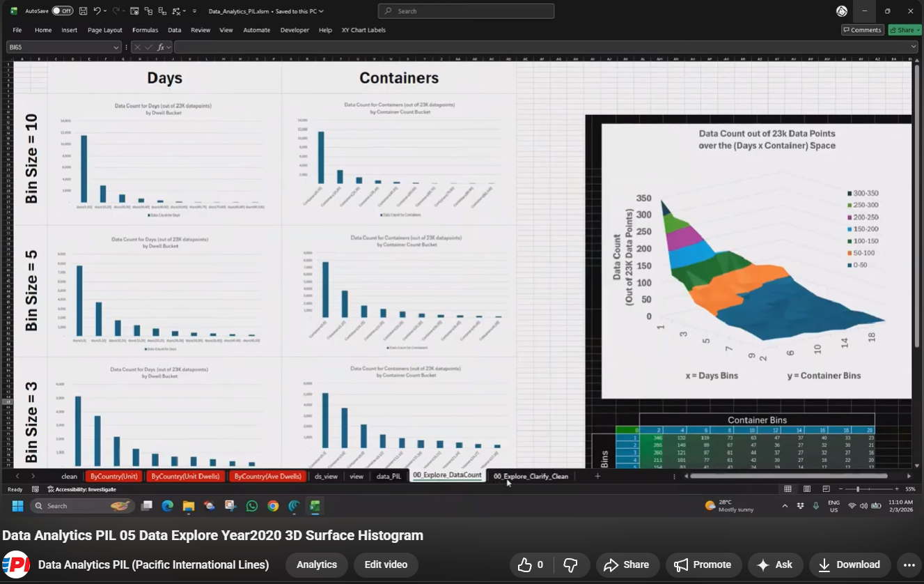Click the macro recording status bar icon
The width and height of the screenshot is (924, 584).
click(36, 489)
